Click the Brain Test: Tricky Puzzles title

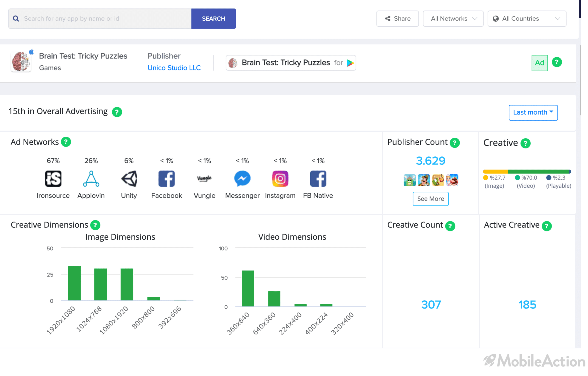83,56
